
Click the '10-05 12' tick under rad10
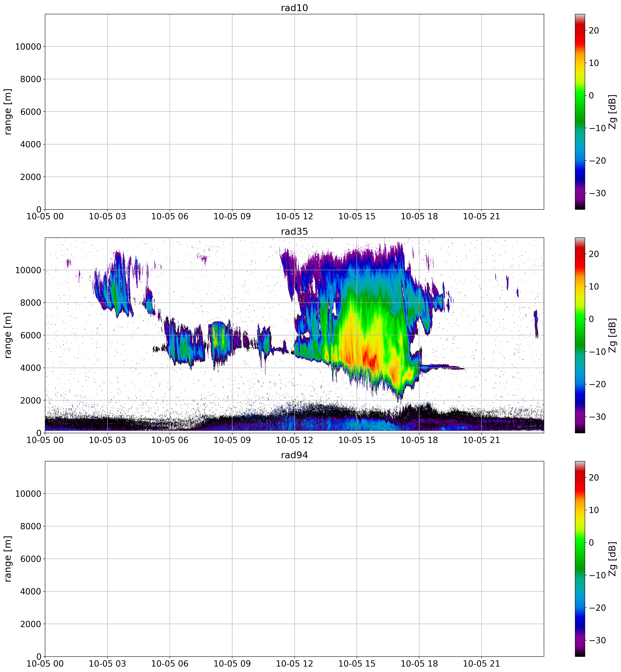pos(294,216)
